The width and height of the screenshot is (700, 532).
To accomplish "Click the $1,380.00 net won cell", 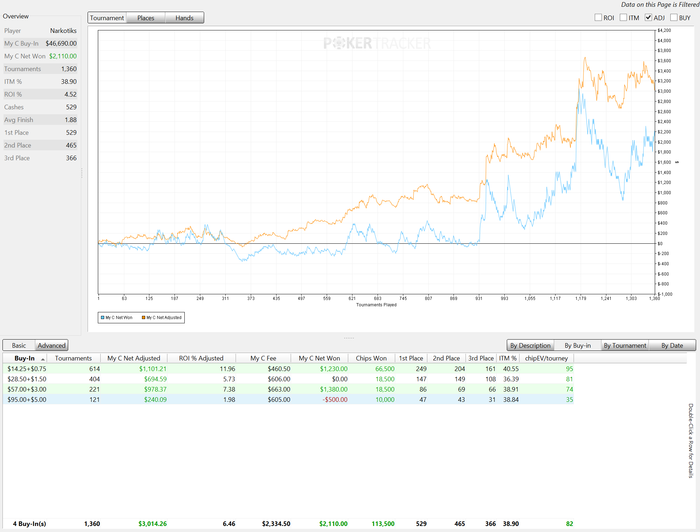I will [x=333, y=389].
